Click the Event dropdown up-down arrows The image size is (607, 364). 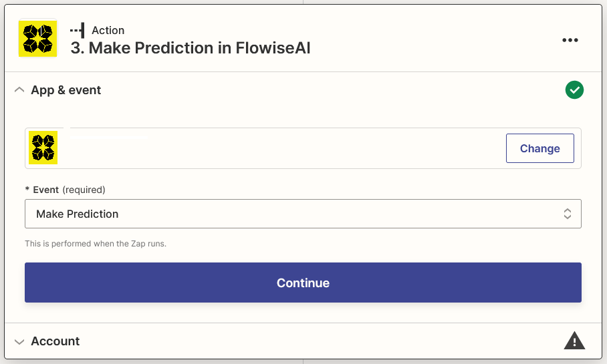567,214
